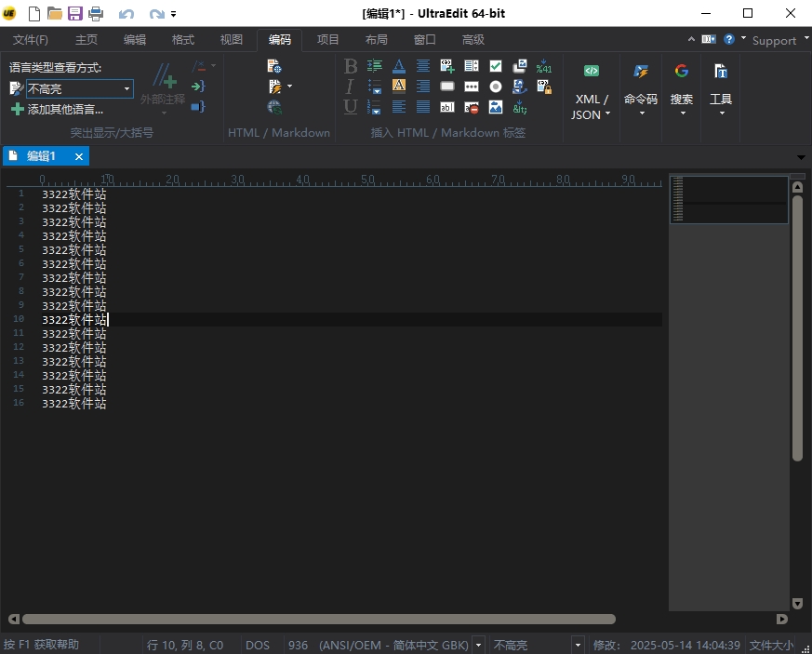Click the Support link in the top right
812x654 pixels.
pyautogui.click(x=774, y=40)
